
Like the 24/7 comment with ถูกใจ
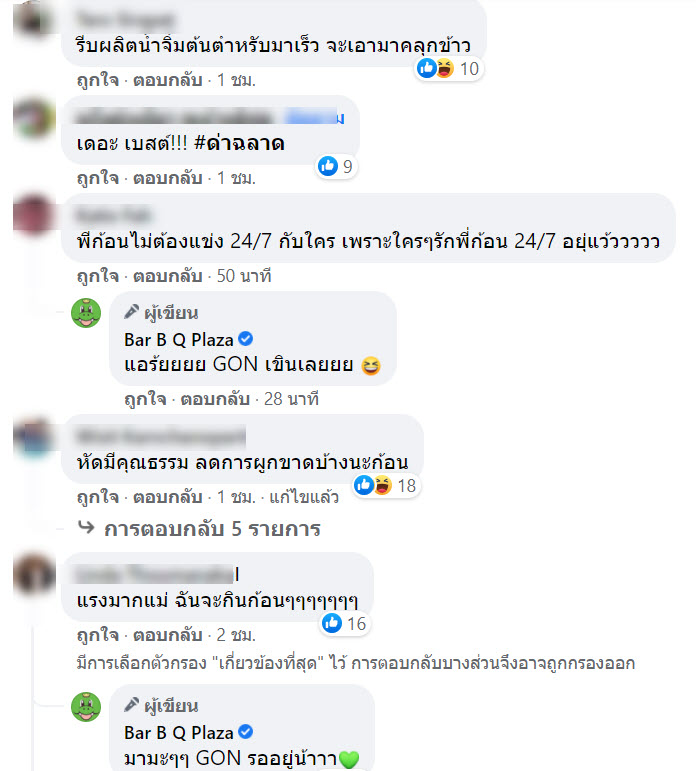click(x=98, y=276)
